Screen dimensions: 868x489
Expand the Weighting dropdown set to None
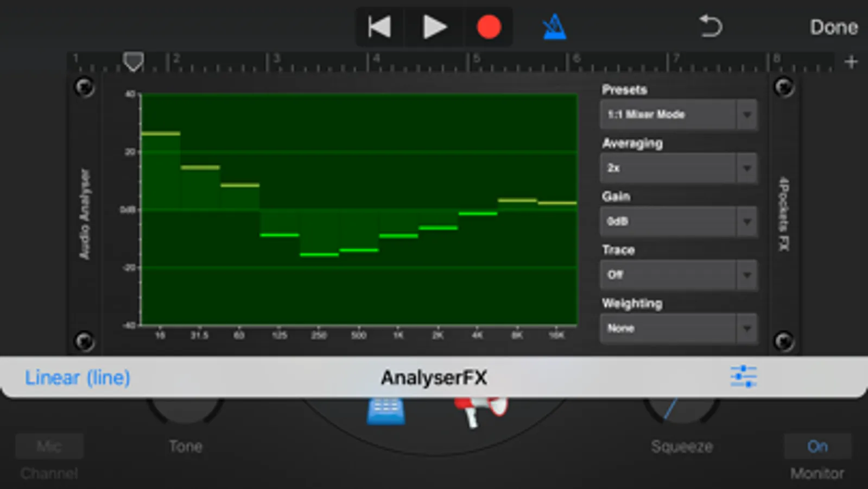(679, 328)
